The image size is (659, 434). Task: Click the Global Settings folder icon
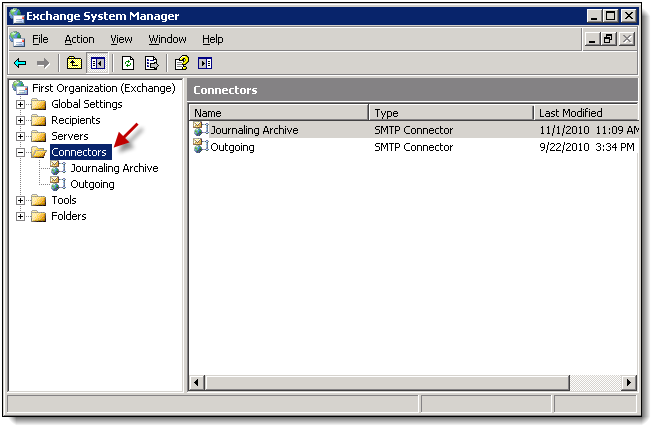(39, 104)
